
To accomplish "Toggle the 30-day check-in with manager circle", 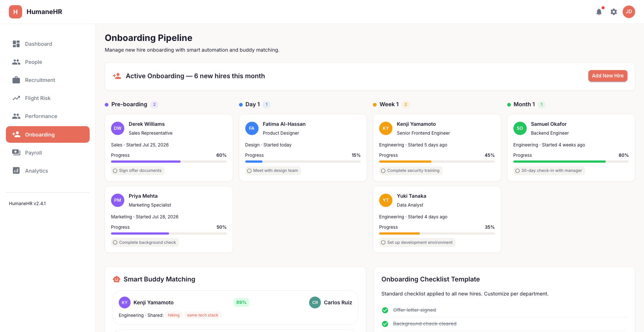I will click(x=517, y=171).
